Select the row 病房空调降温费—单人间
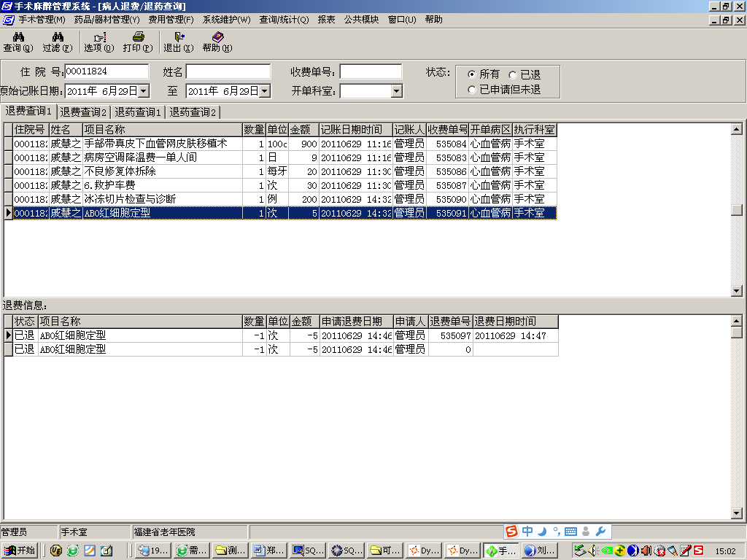 pos(281,157)
